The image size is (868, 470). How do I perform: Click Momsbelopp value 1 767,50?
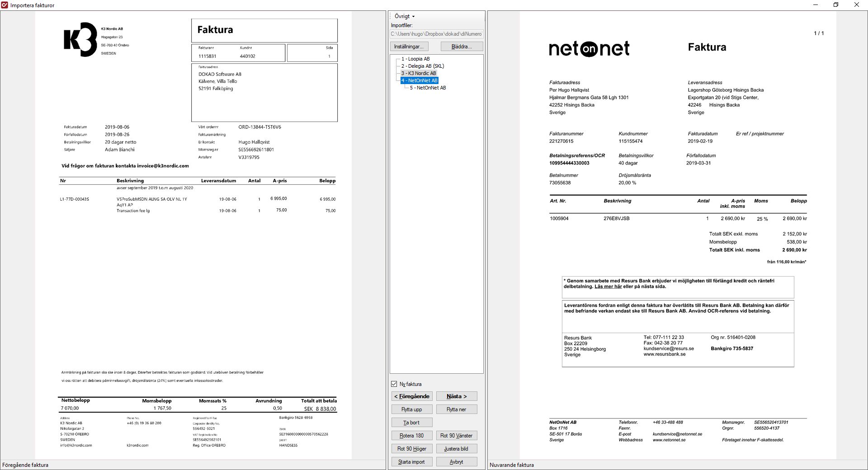point(162,409)
